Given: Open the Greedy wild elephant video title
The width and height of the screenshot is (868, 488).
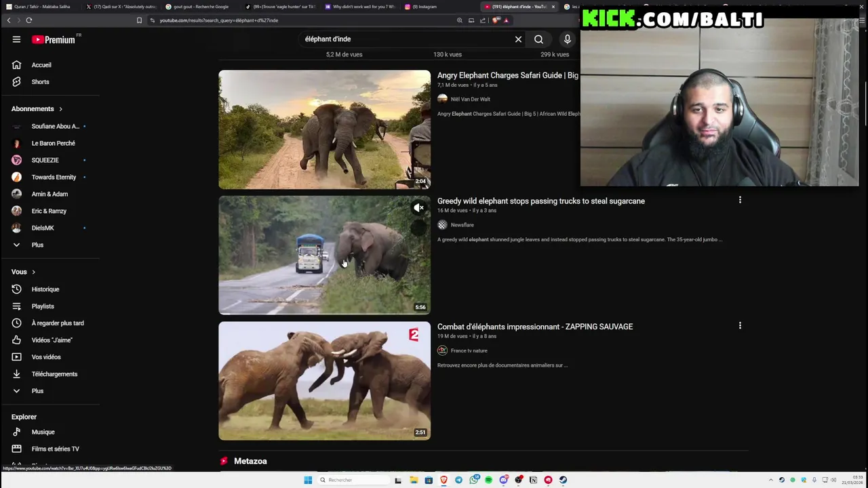Looking at the screenshot, I should [x=540, y=201].
